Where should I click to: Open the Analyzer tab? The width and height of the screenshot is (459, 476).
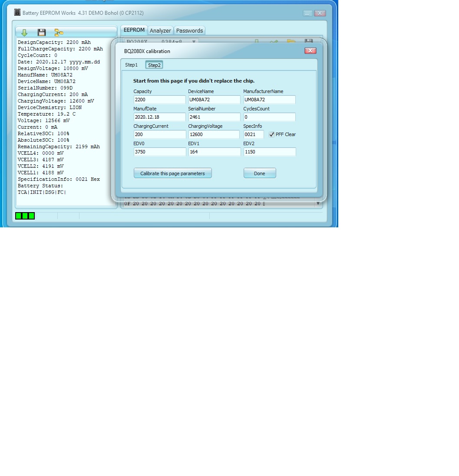(160, 31)
